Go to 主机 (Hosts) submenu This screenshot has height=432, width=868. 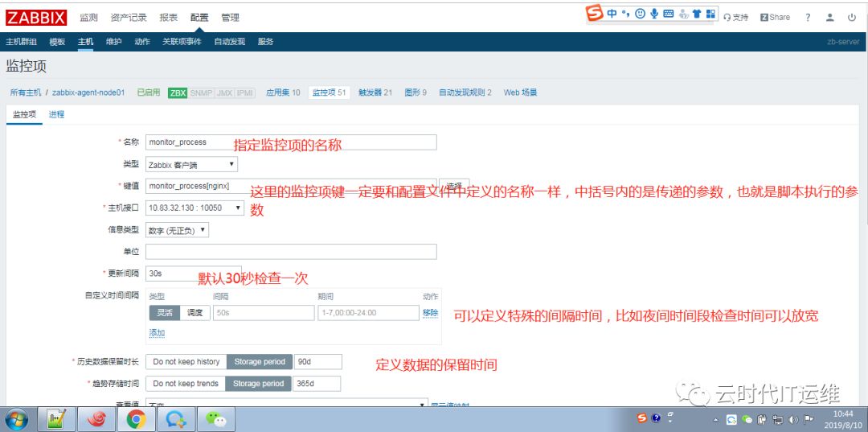(85, 42)
